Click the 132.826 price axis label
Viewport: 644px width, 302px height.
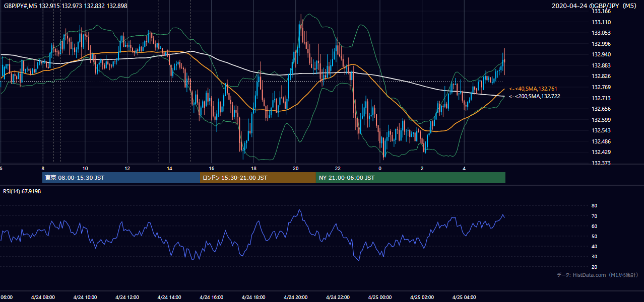tap(601, 76)
